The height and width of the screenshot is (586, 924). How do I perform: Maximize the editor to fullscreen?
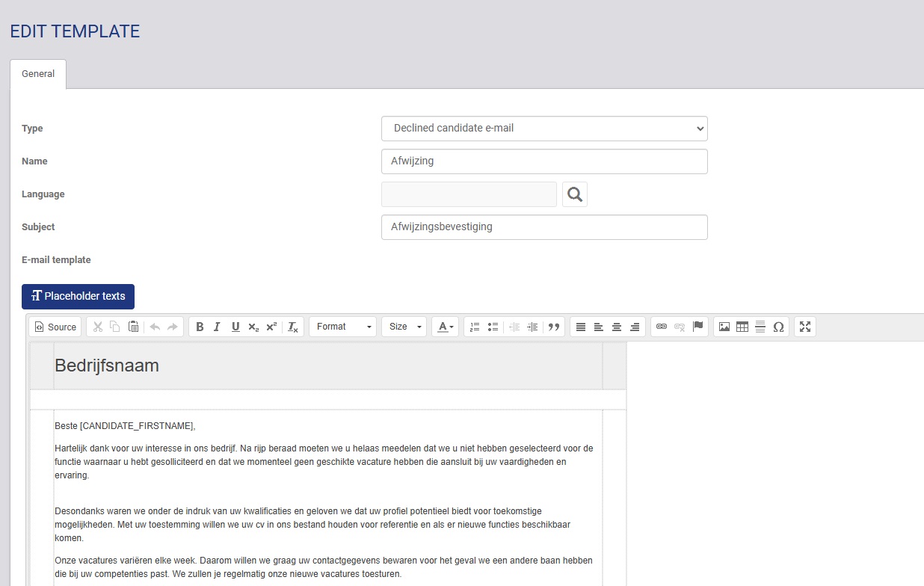pyautogui.click(x=805, y=327)
